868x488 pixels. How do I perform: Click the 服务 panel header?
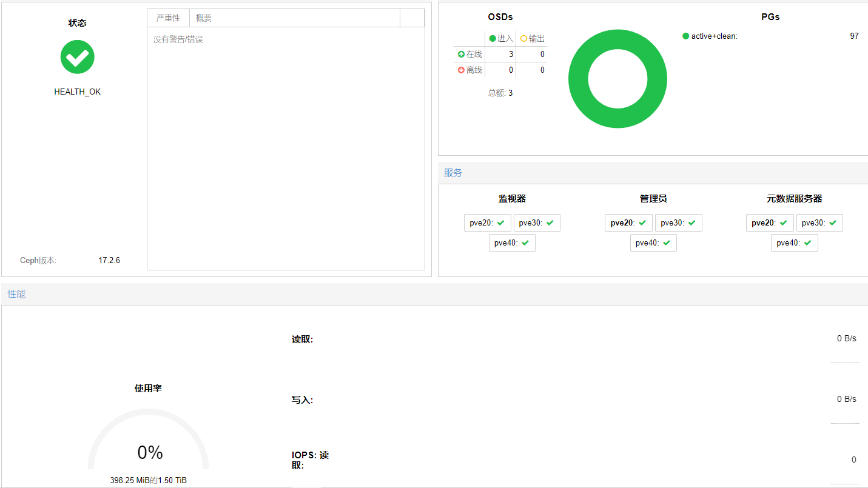[x=653, y=173]
